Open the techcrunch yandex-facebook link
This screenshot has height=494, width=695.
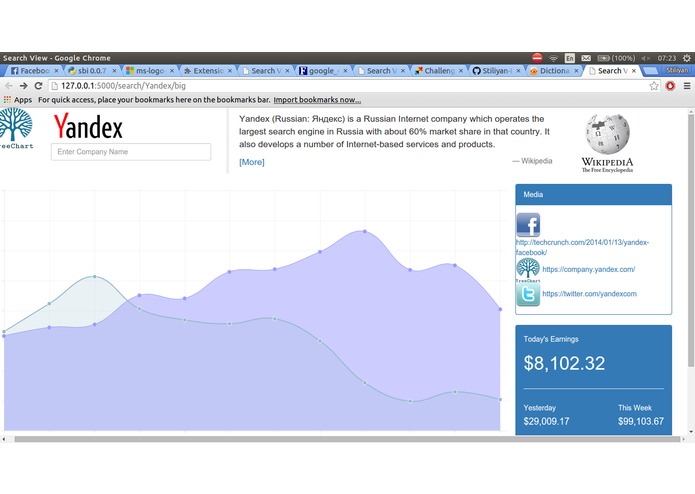582,247
